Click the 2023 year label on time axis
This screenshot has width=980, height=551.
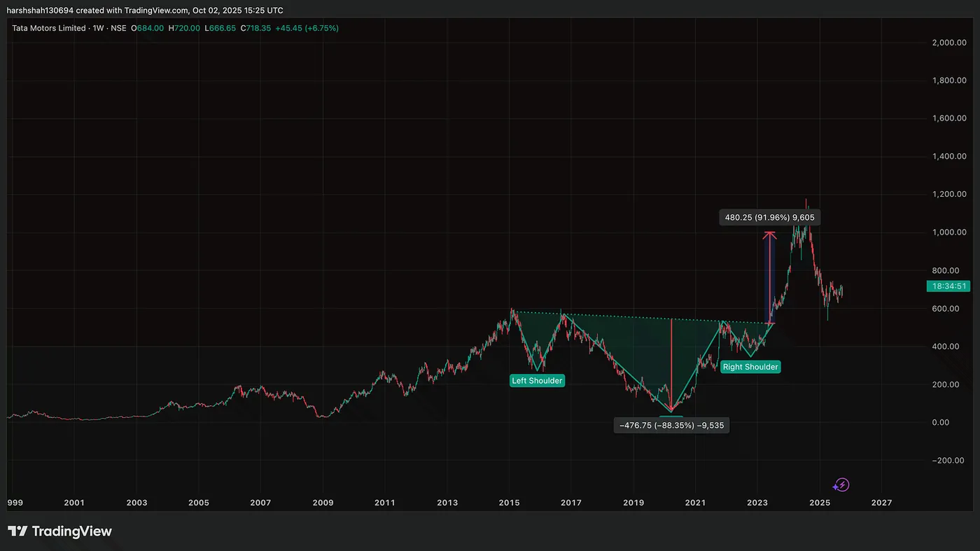pos(757,503)
